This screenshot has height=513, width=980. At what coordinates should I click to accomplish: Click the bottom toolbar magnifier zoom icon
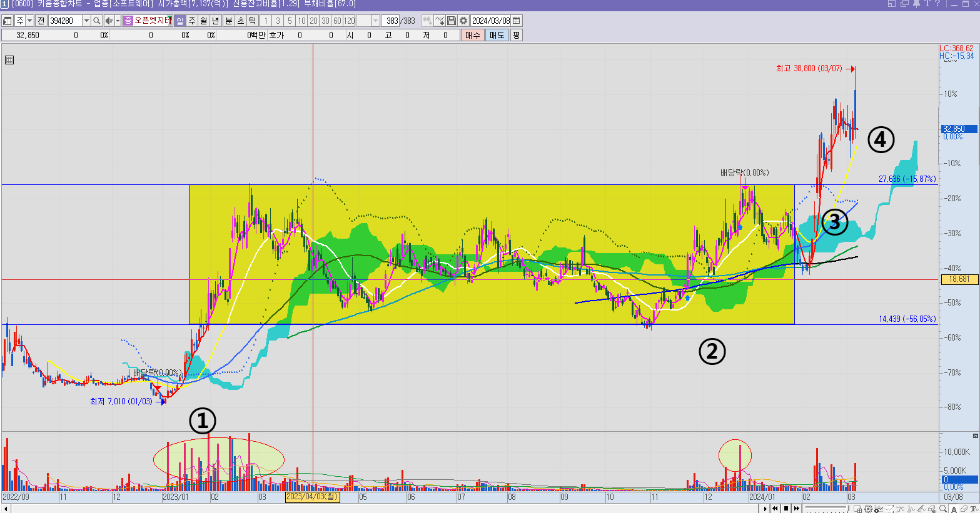click(943, 509)
